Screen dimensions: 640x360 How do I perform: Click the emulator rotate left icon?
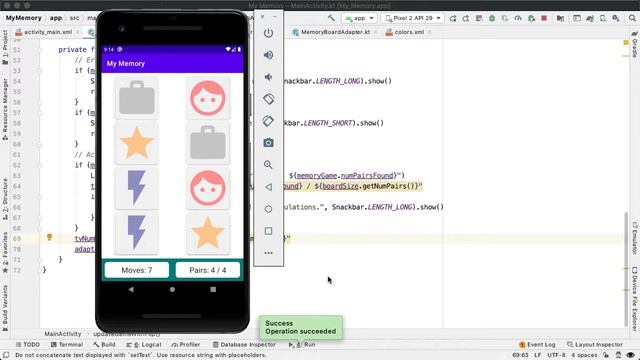tap(268, 99)
